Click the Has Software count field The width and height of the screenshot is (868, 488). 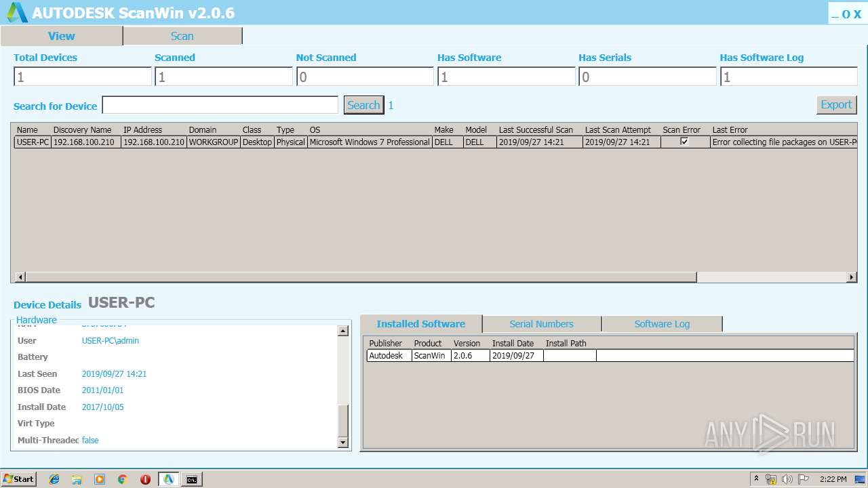(507, 77)
